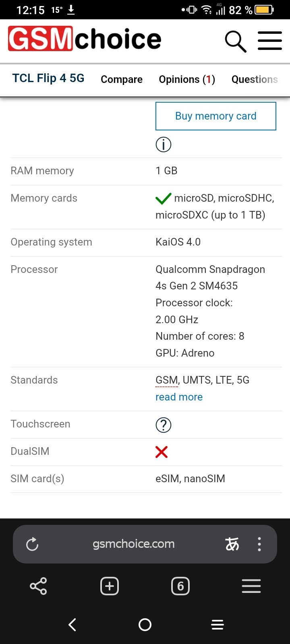Tap the gsmchoice.com address bar
The height and width of the screenshot is (644, 290).
134,544
